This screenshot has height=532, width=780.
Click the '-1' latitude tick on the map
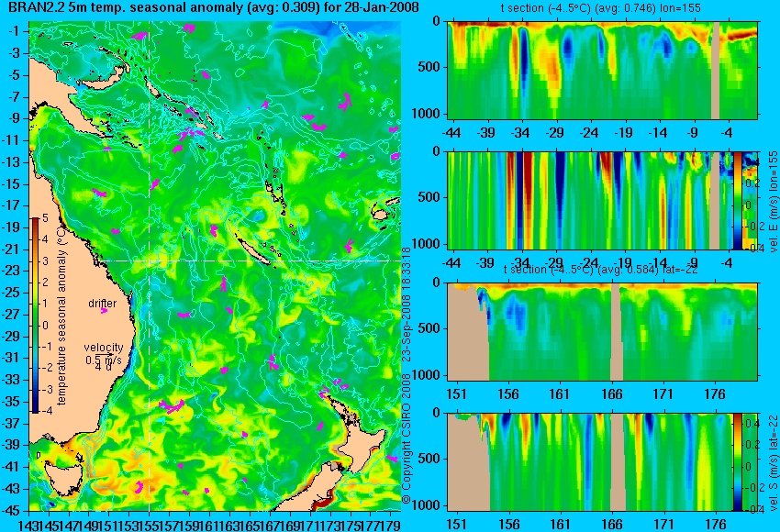pos(14,31)
